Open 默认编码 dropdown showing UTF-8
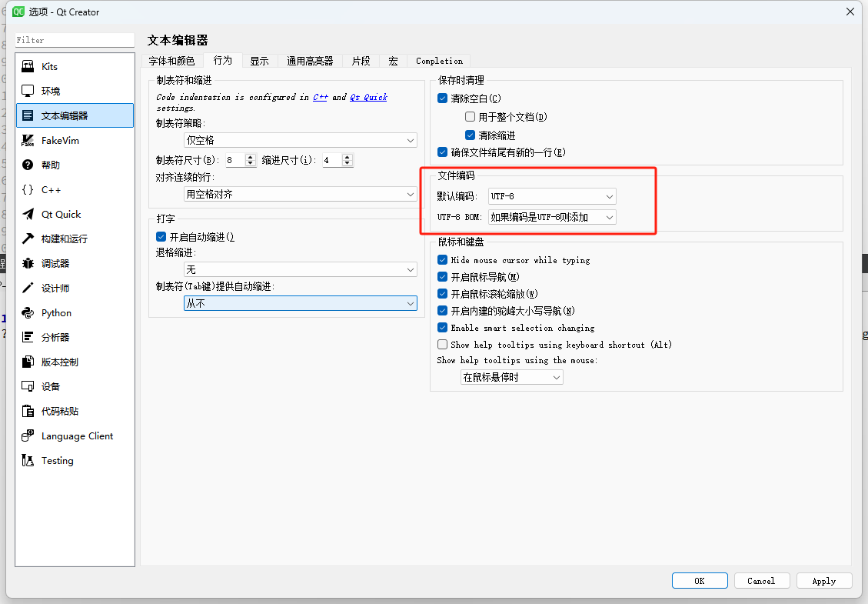This screenshot has height=604, width=868. [x=552, y=196]
